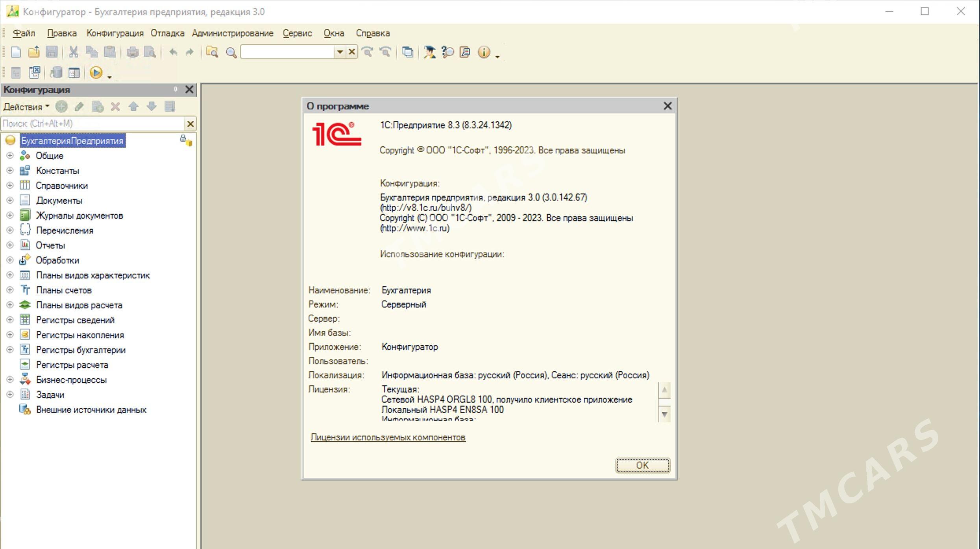Open the Справка menu
This screenshot has width=980, height=549.
(x=373, y=33)
